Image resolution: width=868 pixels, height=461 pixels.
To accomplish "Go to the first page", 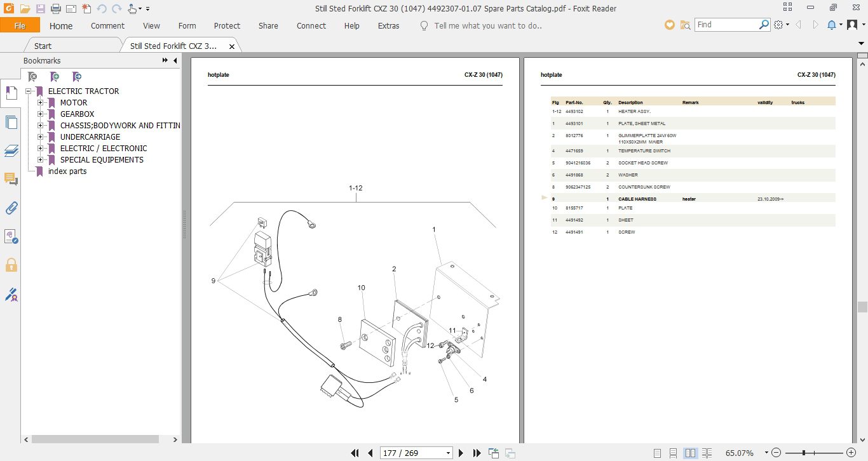I will pos(355,453).
